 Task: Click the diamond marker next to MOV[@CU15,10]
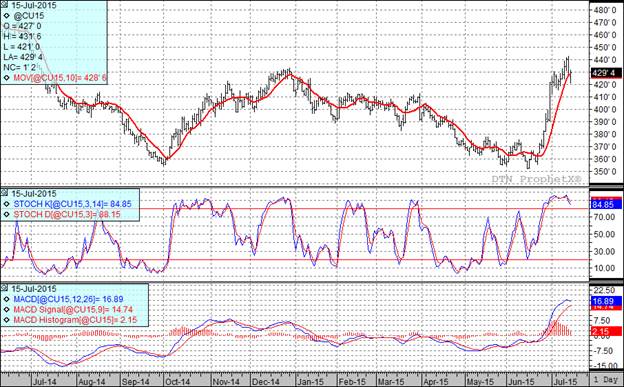tap(6, 78)
